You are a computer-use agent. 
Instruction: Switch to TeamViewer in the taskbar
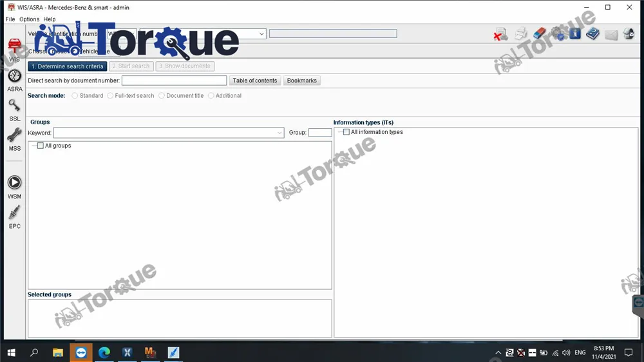pos(81,352)
